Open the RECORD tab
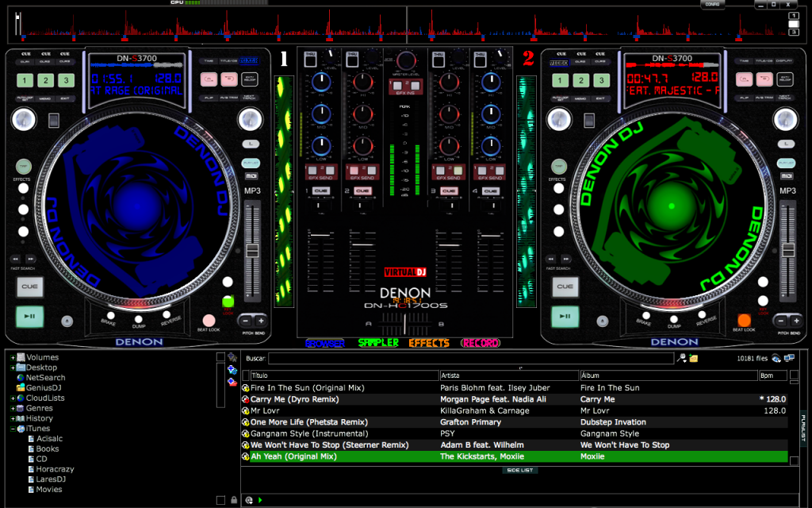Viewport: 812px width, 508px height. 481,343
